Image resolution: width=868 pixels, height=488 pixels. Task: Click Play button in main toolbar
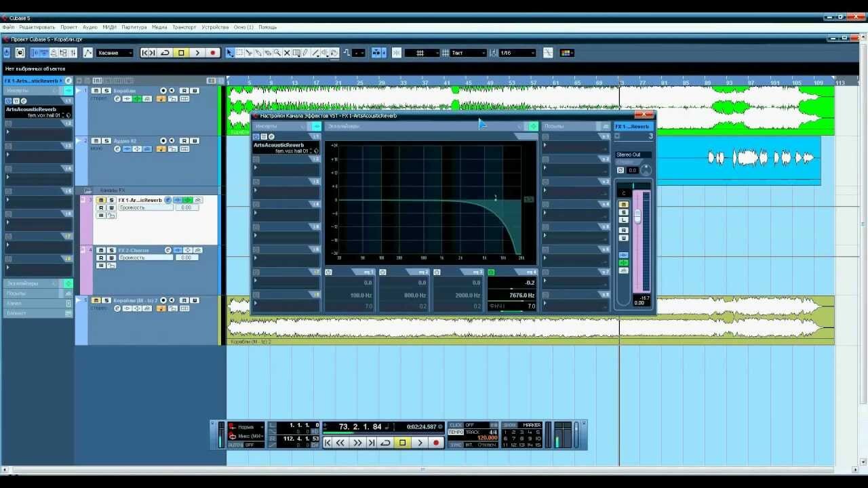click(197, 53)
